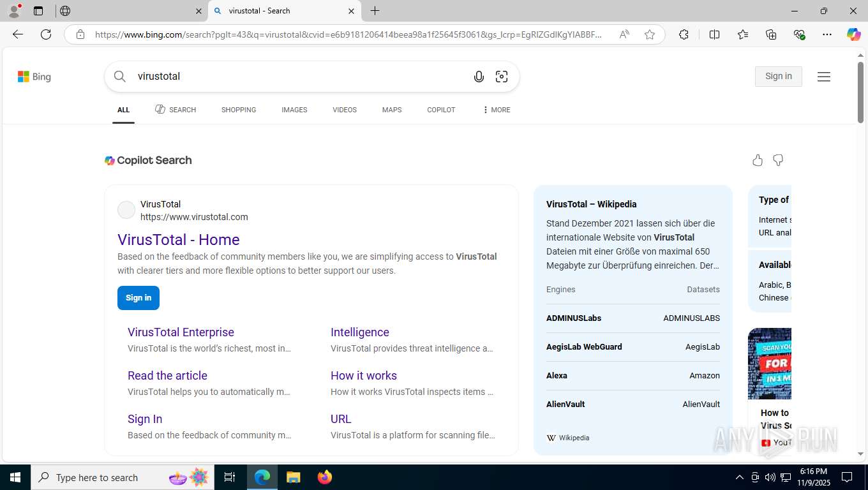Switch to the IMAGES tab
The height and width of the screenshot is (490, 868).
tap(294, 110)
